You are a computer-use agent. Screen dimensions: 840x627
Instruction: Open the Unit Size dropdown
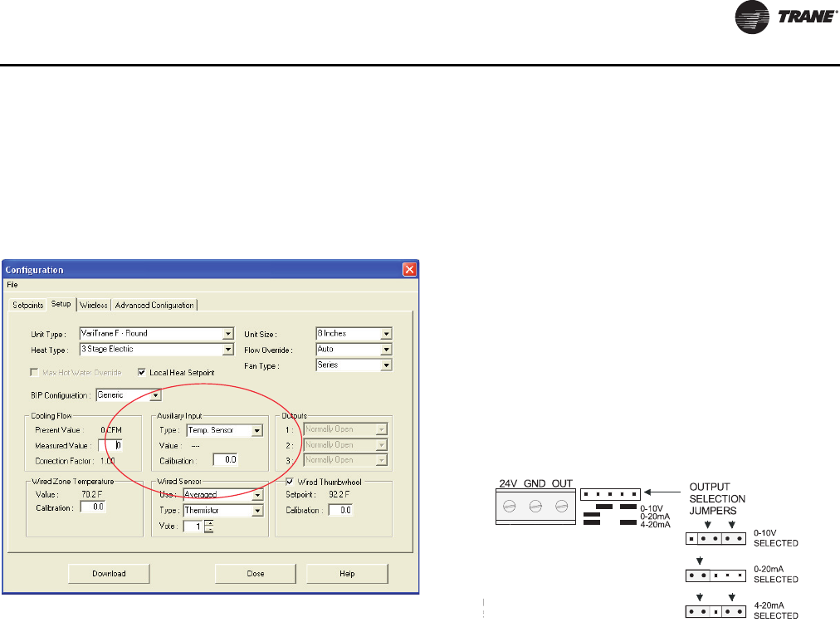[386, 334]
